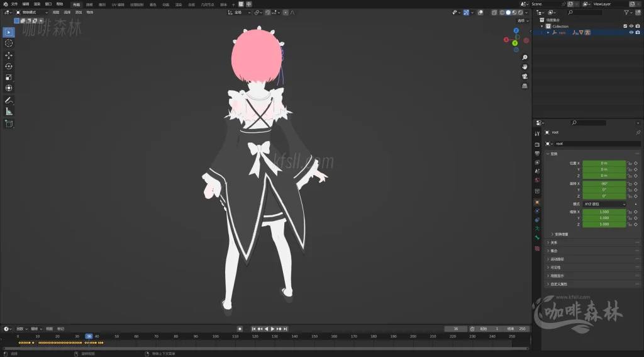Open the Tool properties tab icon

pos(537,133)
